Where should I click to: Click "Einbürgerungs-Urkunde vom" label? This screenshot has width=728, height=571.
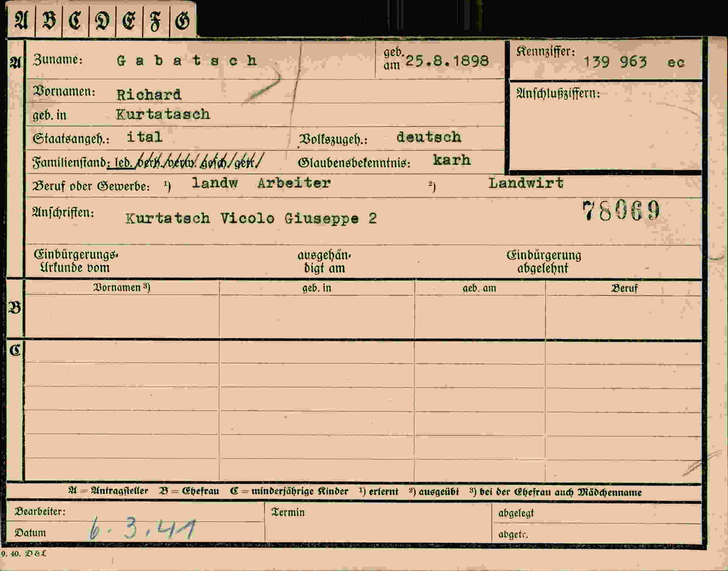[76, 261]
